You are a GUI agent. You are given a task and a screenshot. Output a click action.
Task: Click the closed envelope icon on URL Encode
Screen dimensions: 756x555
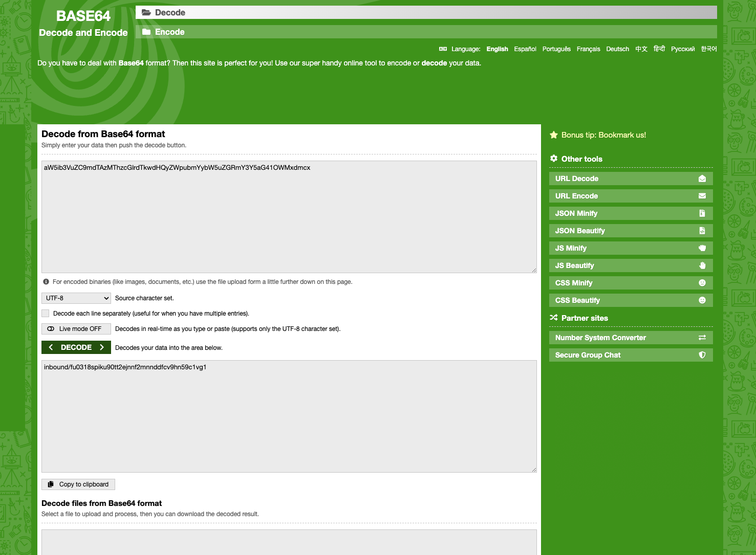702,196
